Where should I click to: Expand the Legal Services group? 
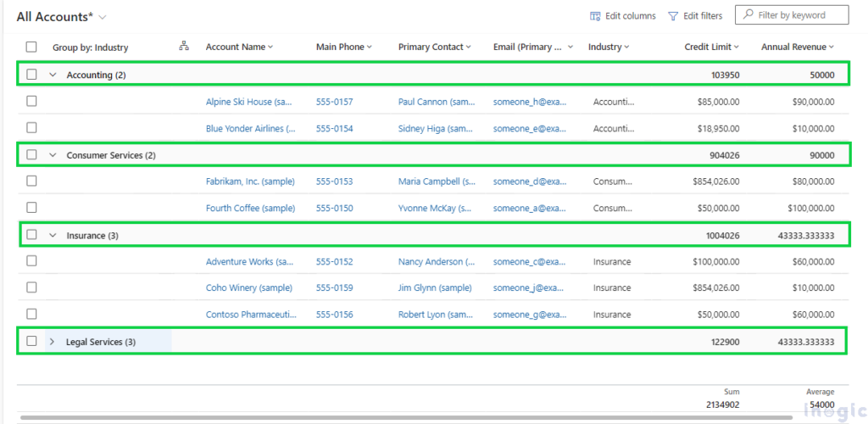[x=53, y=342]
